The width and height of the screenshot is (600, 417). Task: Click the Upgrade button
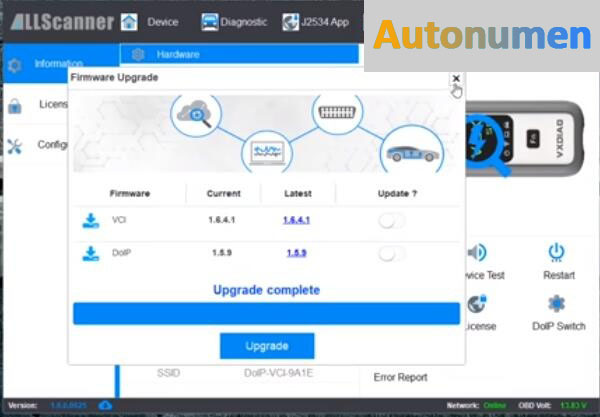(x=267, y=346)
